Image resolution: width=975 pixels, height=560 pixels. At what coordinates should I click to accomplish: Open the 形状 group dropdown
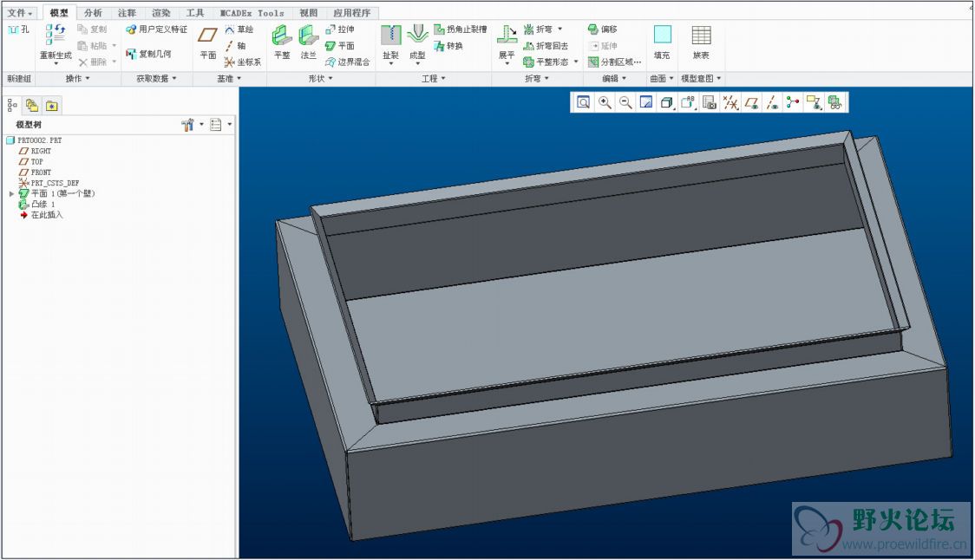click(320, 78)
